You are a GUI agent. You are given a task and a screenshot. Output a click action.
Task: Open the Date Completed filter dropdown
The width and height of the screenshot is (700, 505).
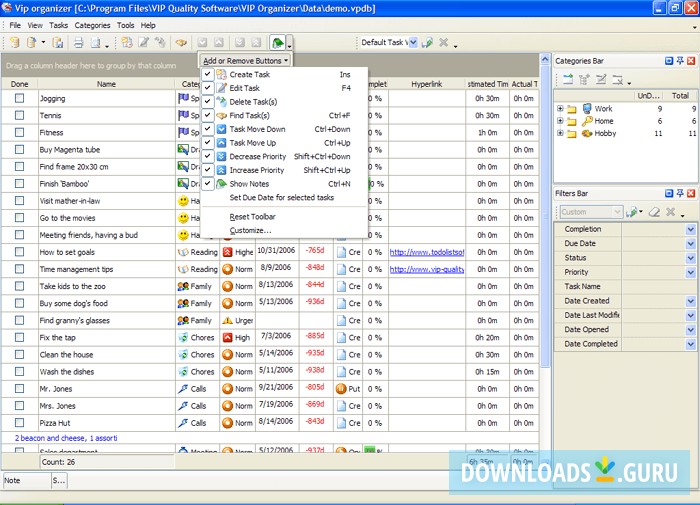point(691,344)
